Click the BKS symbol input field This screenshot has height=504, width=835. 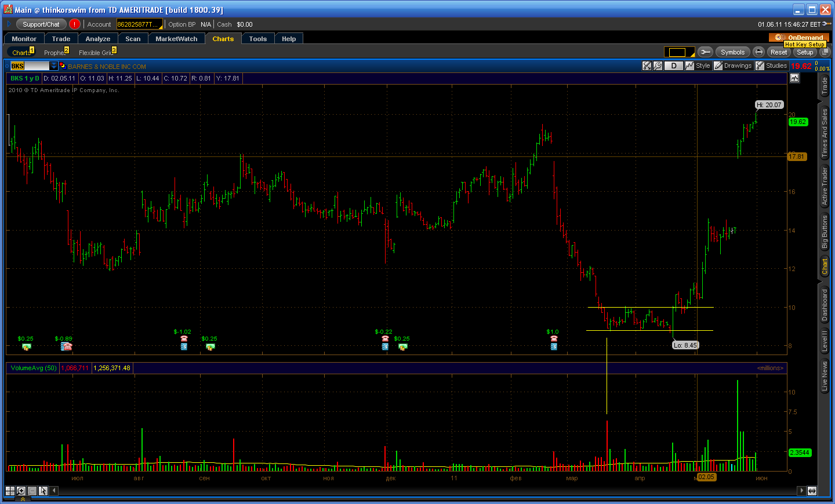30,66
